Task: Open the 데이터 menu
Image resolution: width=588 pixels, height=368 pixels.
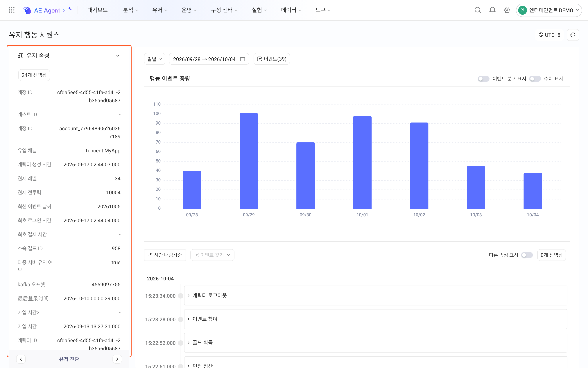Action: (x=291, y=10)
